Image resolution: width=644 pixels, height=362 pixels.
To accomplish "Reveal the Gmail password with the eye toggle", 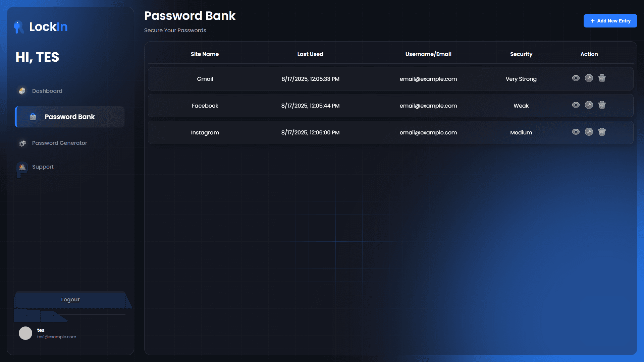I will (576, 78).
